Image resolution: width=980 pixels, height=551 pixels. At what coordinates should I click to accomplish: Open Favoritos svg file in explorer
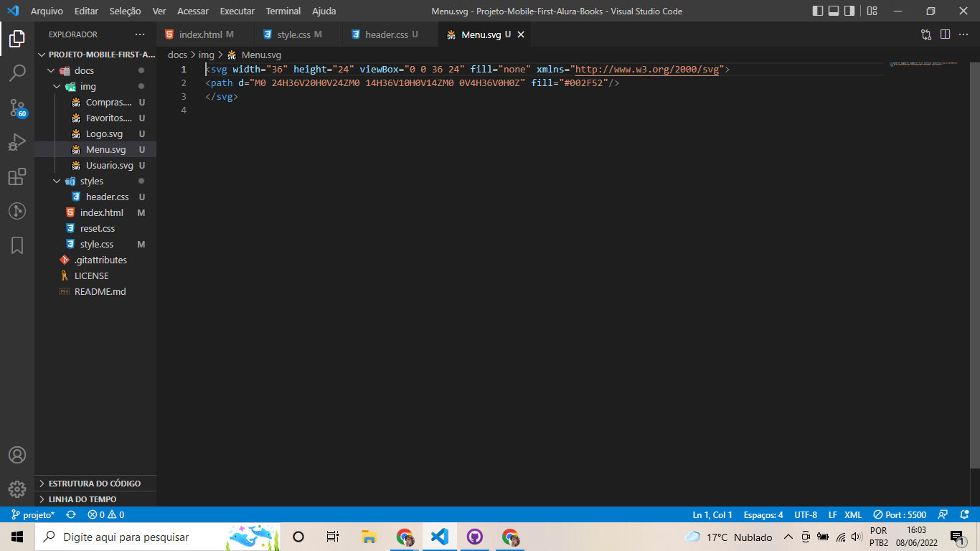[96, 118]
